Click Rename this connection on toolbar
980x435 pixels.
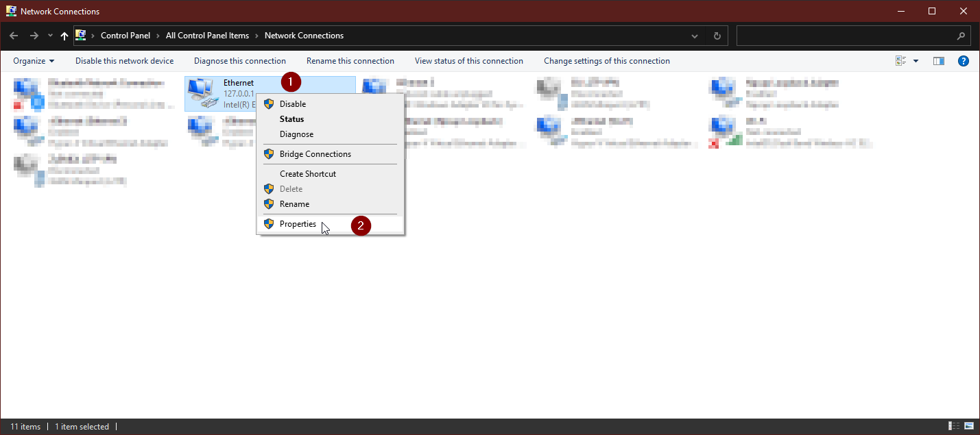[x=350, y=61]
